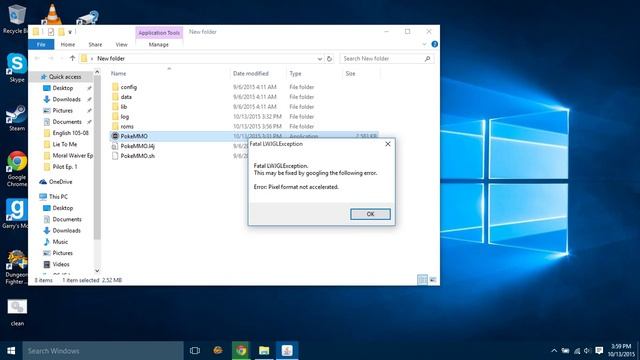Open the File ribbon tab
This screenshot has width=640, height=360.
[x=41, y=44]
